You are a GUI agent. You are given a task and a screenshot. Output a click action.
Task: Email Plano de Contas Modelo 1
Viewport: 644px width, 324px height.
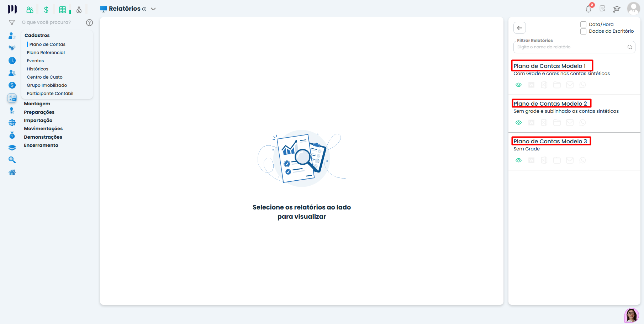570,85
